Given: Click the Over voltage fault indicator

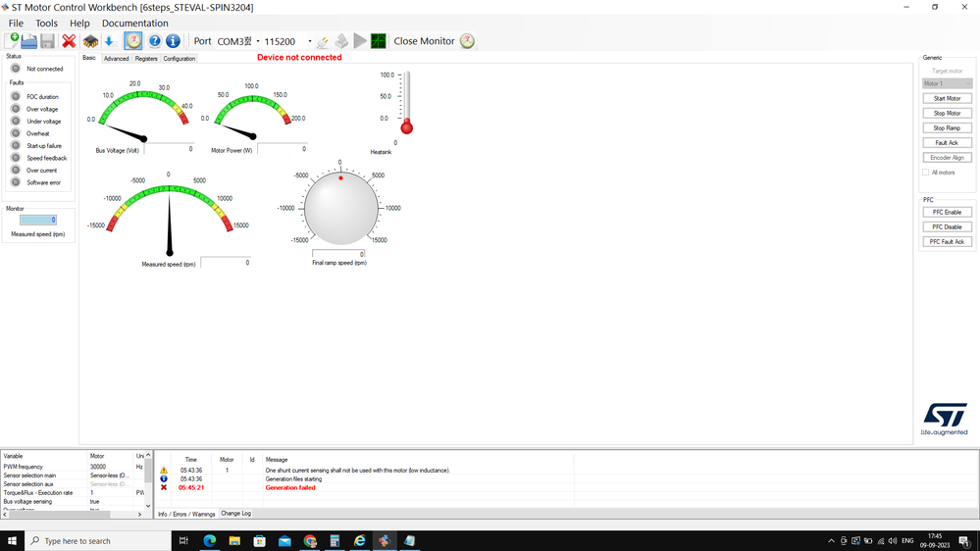Looking at the screenshot, I should [16, 109].
